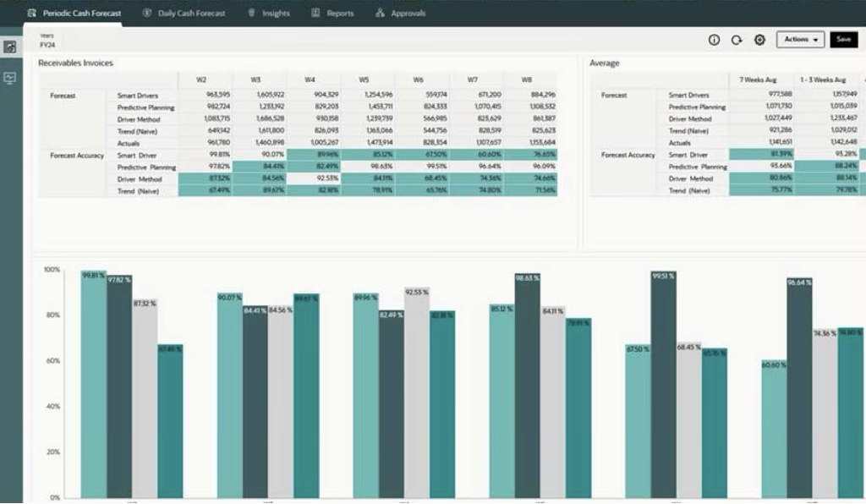Select the W4 column header
The image size is (866, 504).
tap(310, 79)
